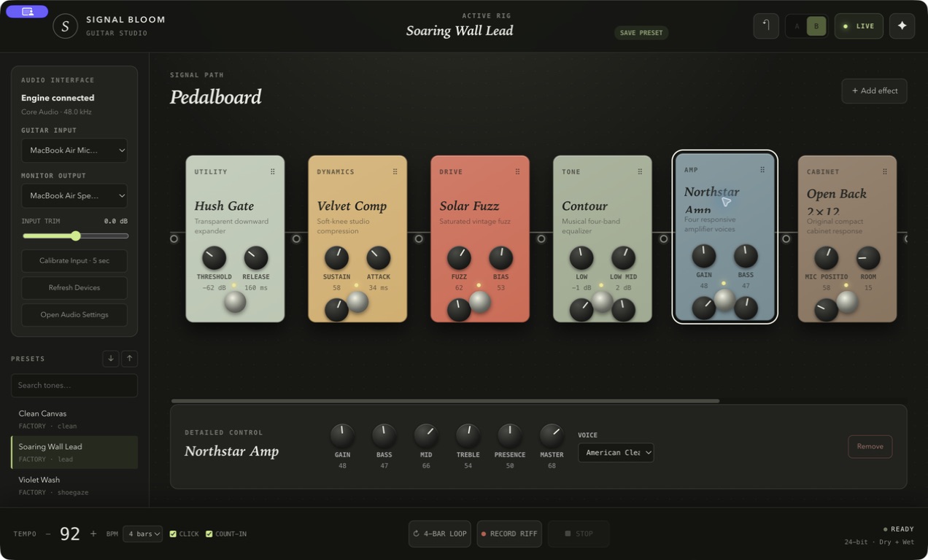The width and height of the screenshot is (928, 560).
Task: Toggle the Solar Fuzz footswitch
Action: click(x=480, y=301)
